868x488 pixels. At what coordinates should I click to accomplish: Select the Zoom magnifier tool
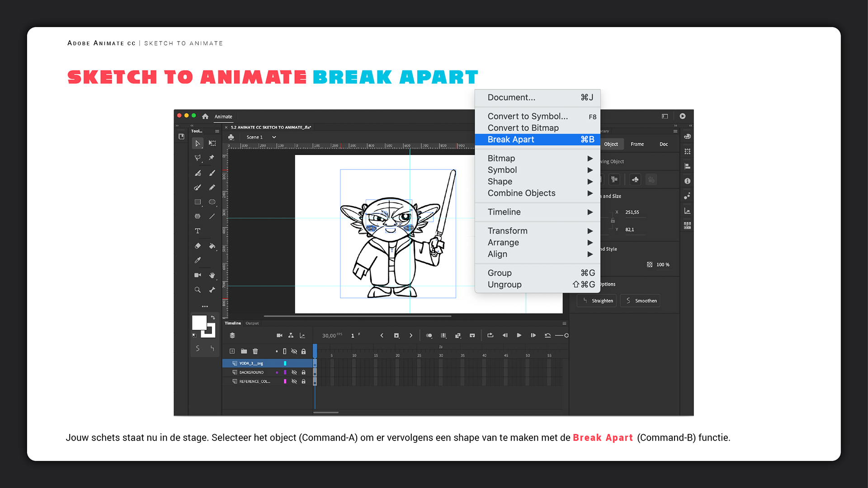(x=198, y=290)
